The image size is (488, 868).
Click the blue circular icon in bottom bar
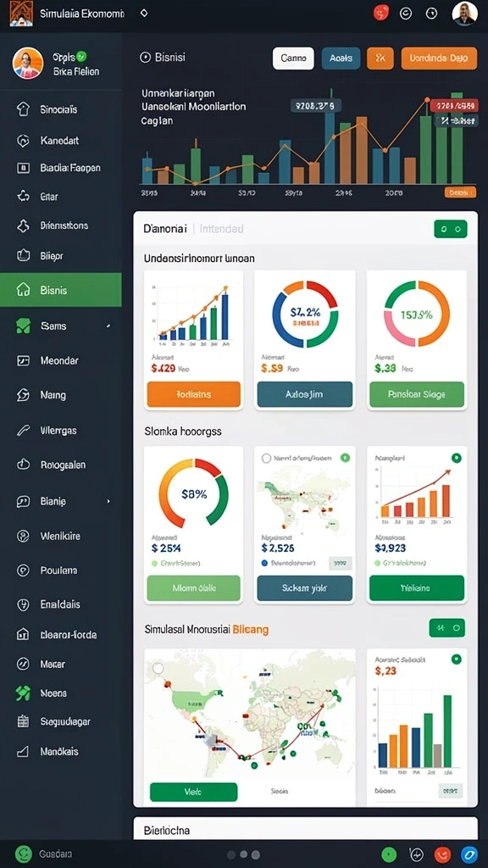click(x=469, y=854)
